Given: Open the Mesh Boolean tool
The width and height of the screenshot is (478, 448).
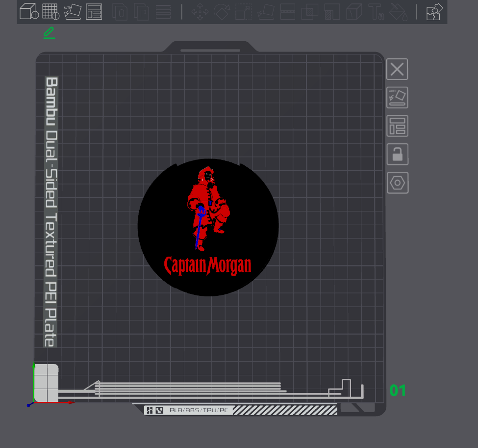Looking at the screenshot, I should click(309, 12).
